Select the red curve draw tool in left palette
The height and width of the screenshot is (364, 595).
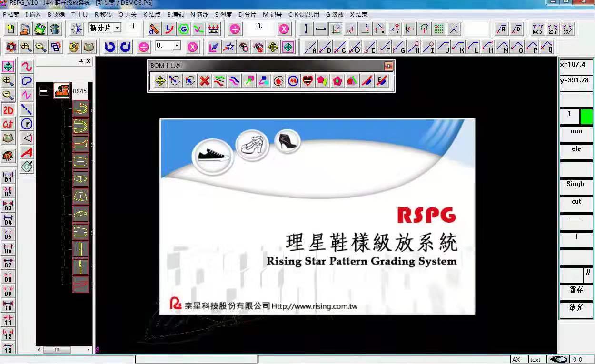27,66
